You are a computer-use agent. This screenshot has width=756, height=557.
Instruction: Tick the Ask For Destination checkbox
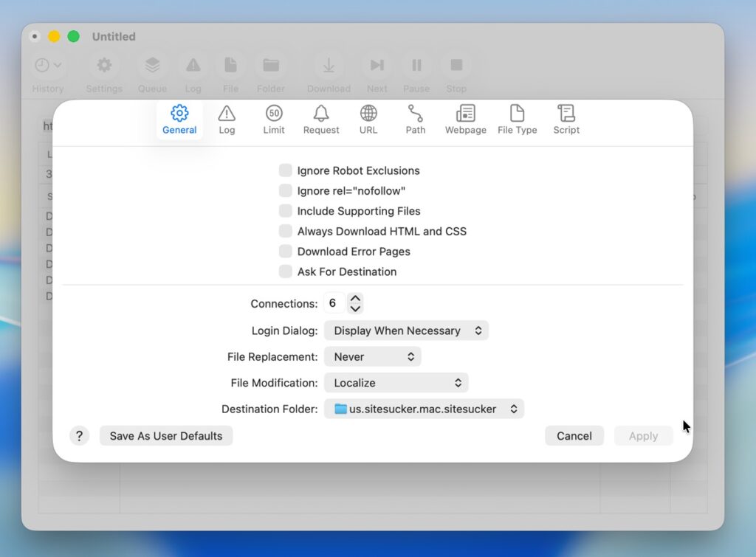[x=286, y=271]
